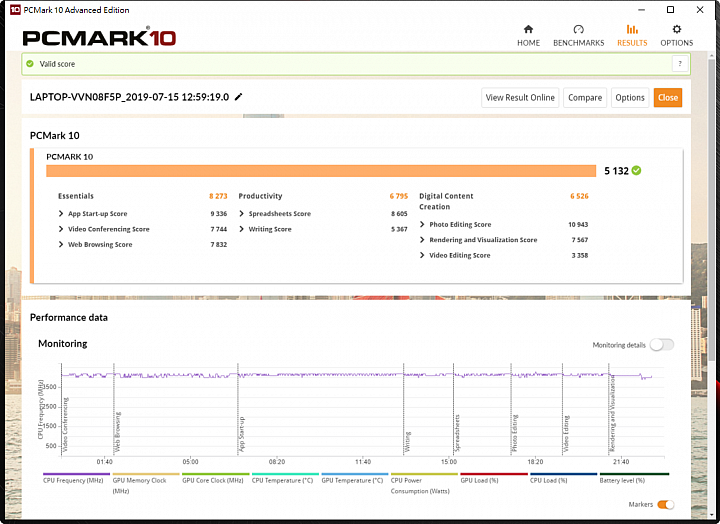Click the Digital Content Creation score 6 526

(x=579, y=196)
